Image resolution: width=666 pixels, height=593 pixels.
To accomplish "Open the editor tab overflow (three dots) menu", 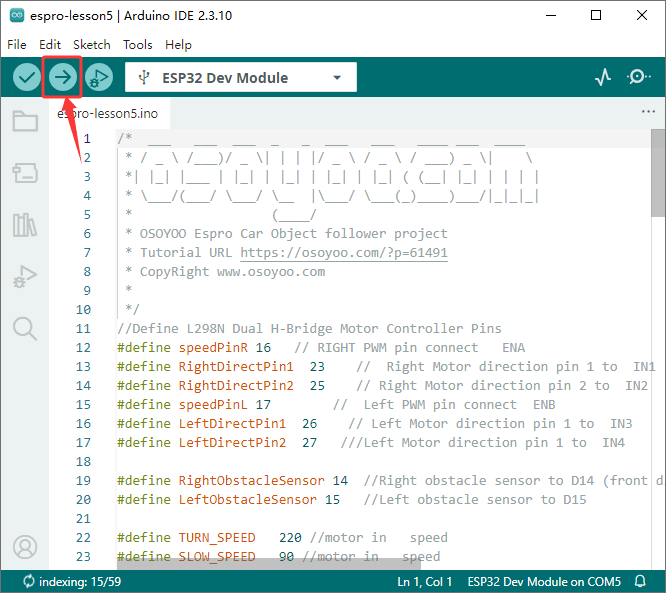I will 648,112.
